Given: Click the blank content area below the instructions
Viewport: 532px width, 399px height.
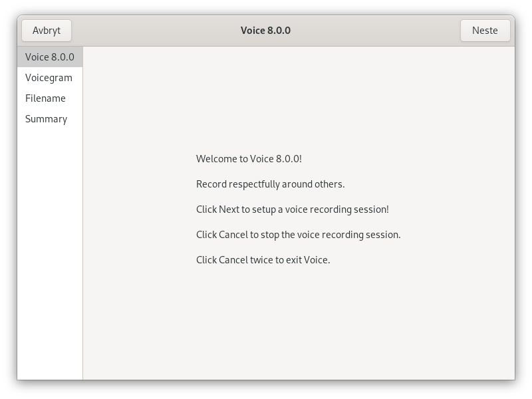Looking at the screenshot, I should point(299,323).
